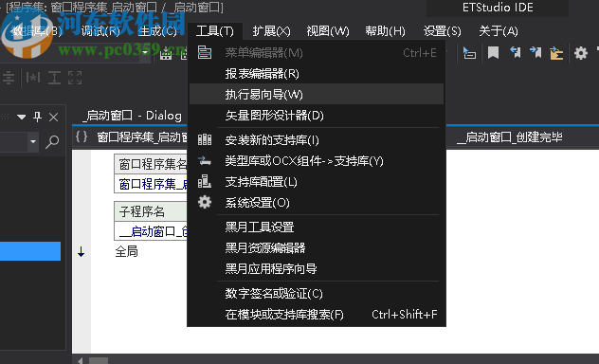Open the 帮助(H) menu
Screen dimensions: 599x364
[385, 31]
